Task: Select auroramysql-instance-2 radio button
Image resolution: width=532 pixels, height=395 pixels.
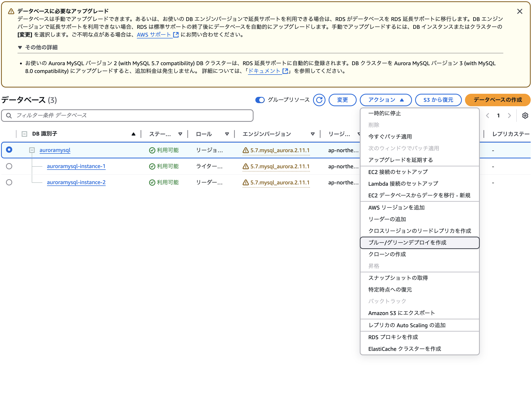Action: [9, 182]
